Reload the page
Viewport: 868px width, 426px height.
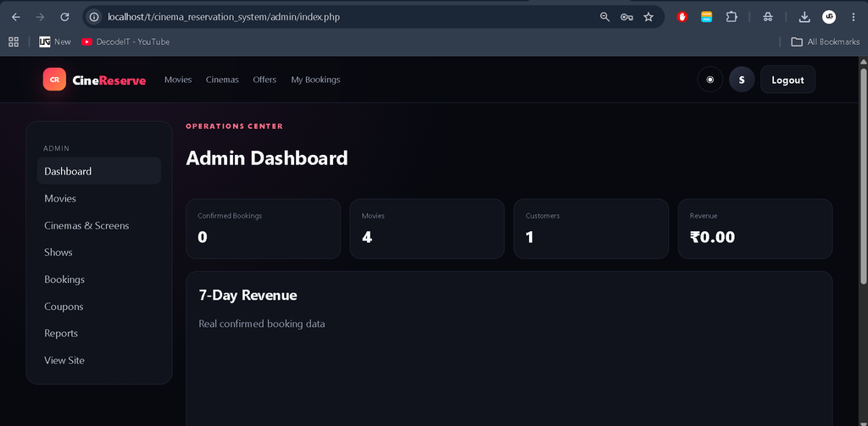point(64,17)
